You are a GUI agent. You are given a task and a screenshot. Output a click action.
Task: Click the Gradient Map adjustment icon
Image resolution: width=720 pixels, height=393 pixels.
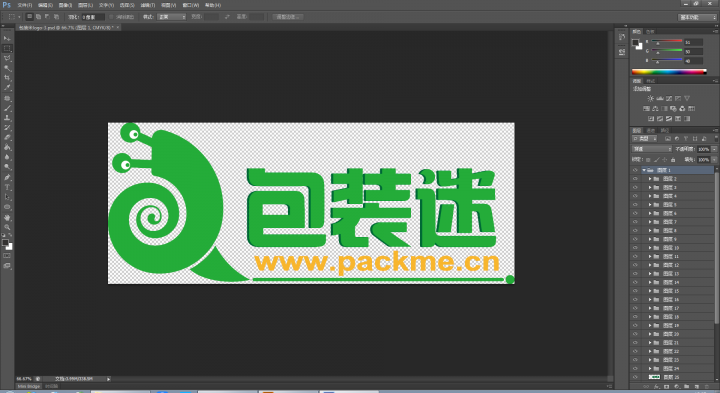pos(687,118)
